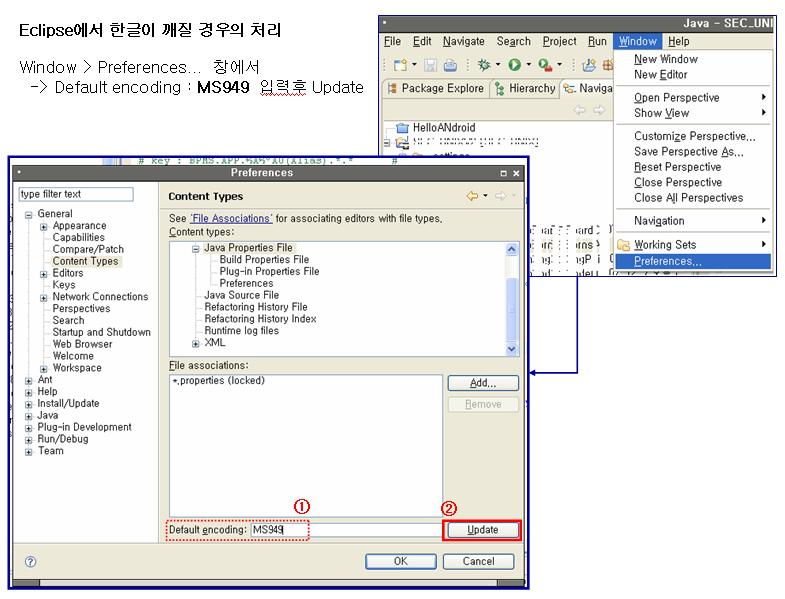Open the 'File Associations' link
This screenshot has width=785, height=599.
click(x=231, y=219)
